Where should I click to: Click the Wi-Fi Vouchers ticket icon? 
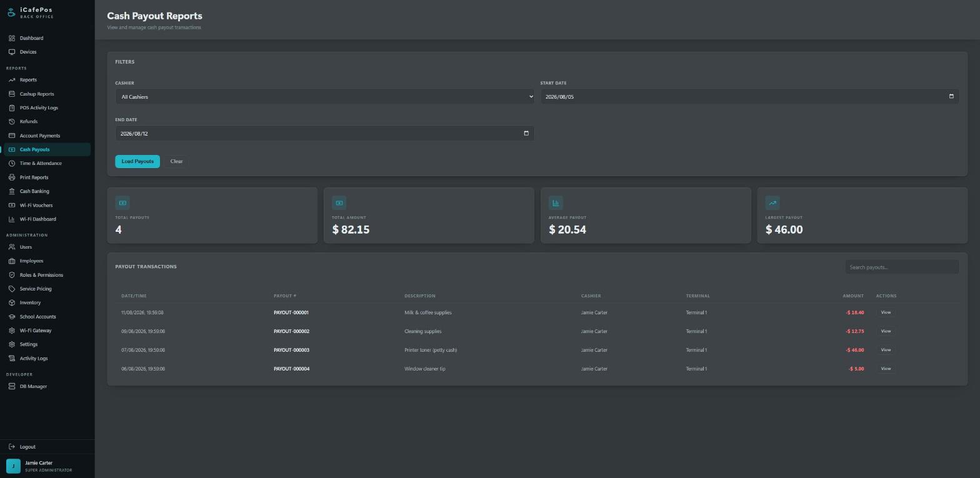coord(12,205)
